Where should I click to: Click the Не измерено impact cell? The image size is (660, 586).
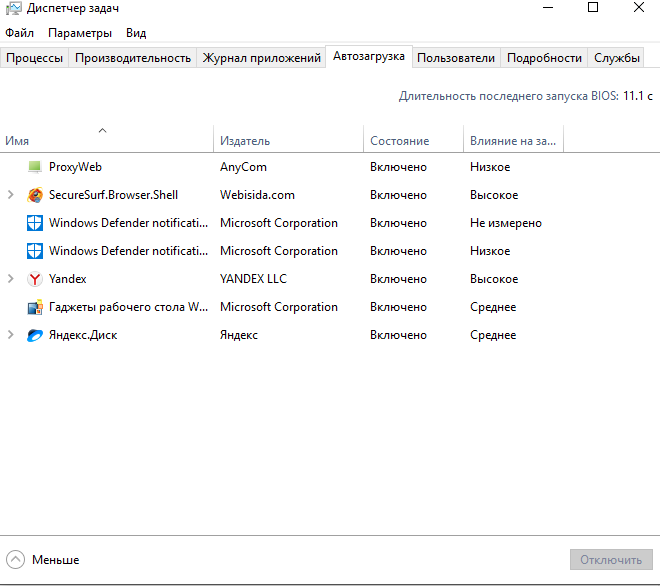(506, 223)
